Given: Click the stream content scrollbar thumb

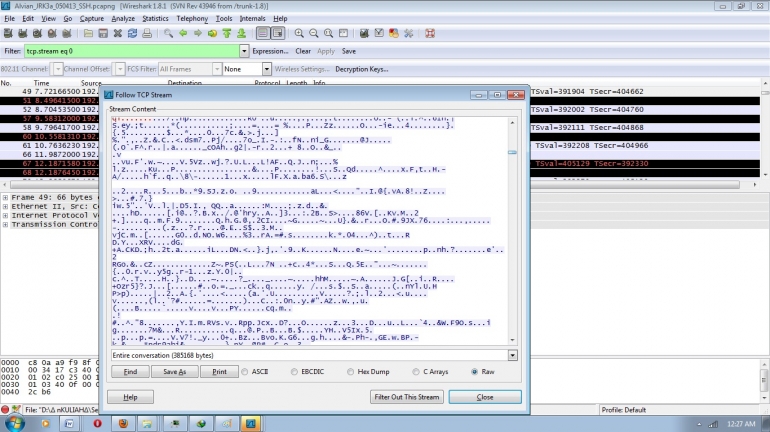Looking at the screenshot, I should tap(512, 153).
